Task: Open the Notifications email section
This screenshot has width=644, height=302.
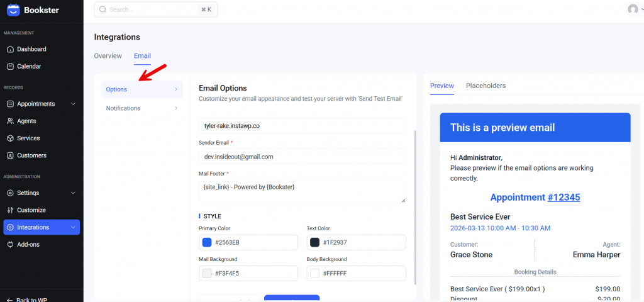Action: 142,108
